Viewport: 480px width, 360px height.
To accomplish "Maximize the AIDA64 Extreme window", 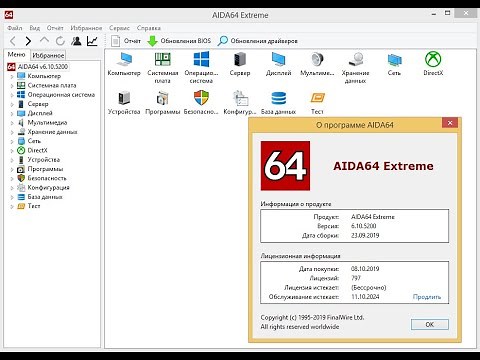I will tap(448, 13).
